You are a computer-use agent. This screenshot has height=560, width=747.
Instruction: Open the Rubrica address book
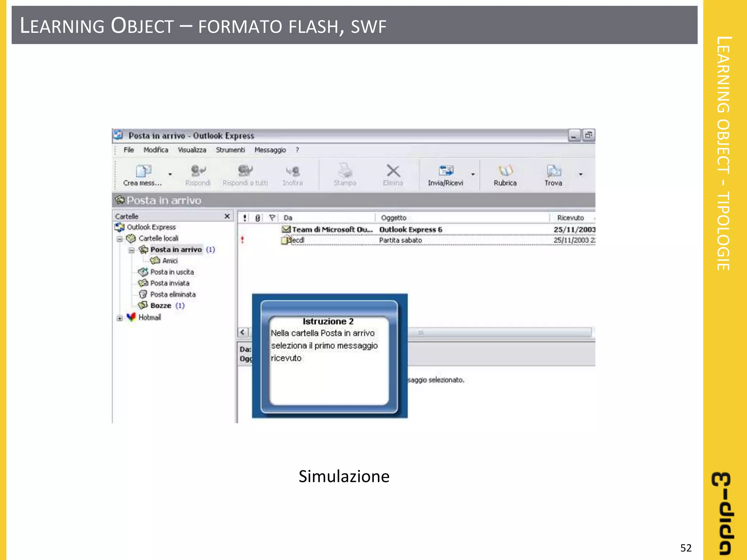505,171
